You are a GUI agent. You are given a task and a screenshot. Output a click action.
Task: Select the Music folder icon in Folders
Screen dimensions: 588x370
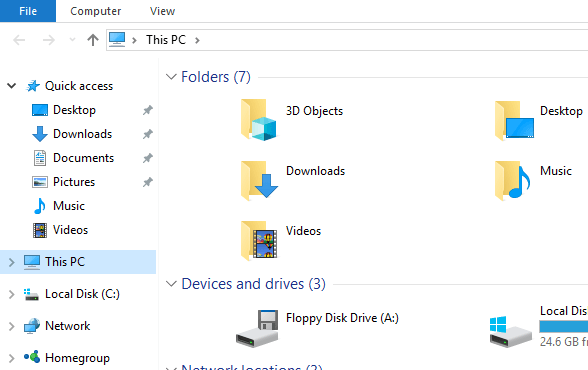click(x=513, y=181)
